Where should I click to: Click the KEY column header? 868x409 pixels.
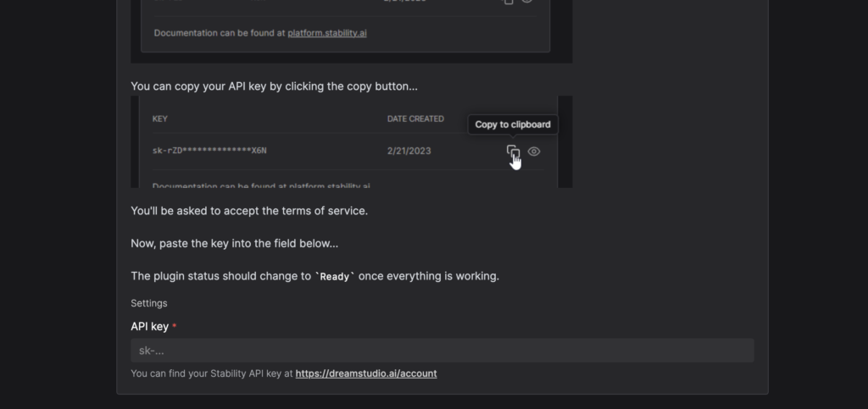click(159, 119)
